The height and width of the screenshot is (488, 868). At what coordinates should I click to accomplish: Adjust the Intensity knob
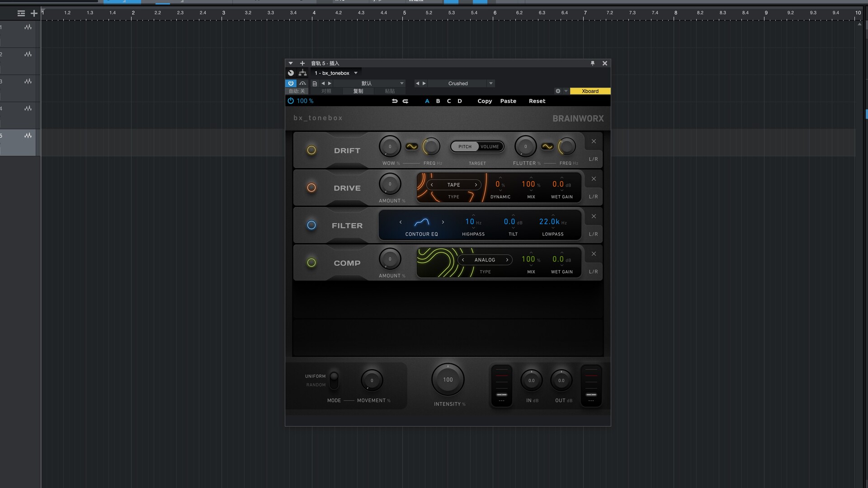[447, 380]
